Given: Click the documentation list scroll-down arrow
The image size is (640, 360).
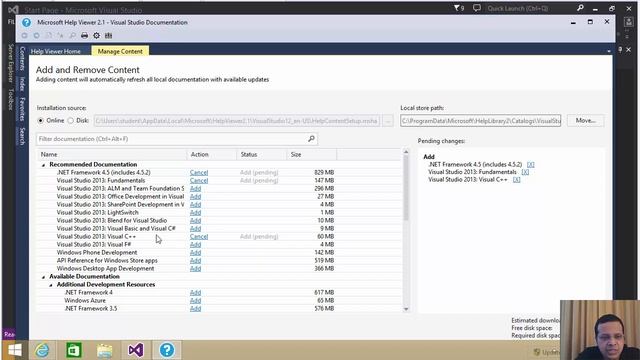Looking at the screenshot, I should click(x=406, y=309).
